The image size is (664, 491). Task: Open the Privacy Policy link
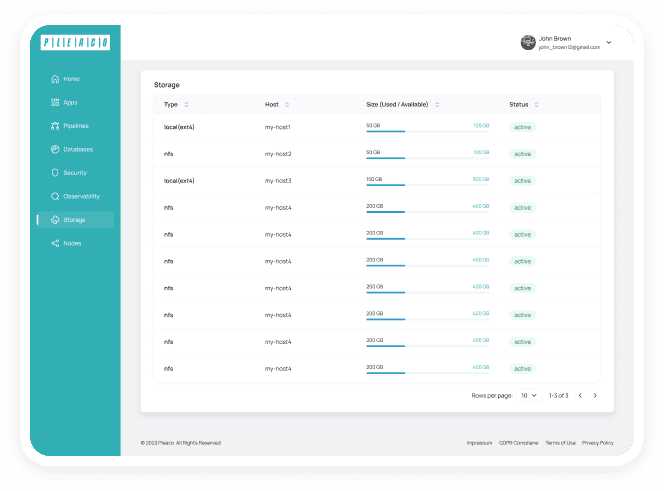coord(598,443)
